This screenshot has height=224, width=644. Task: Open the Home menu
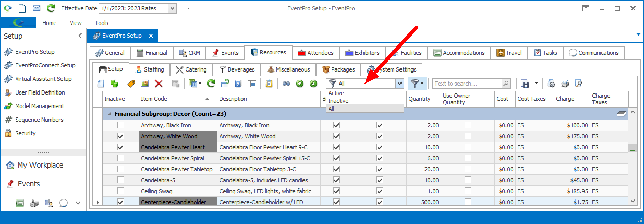50,23
